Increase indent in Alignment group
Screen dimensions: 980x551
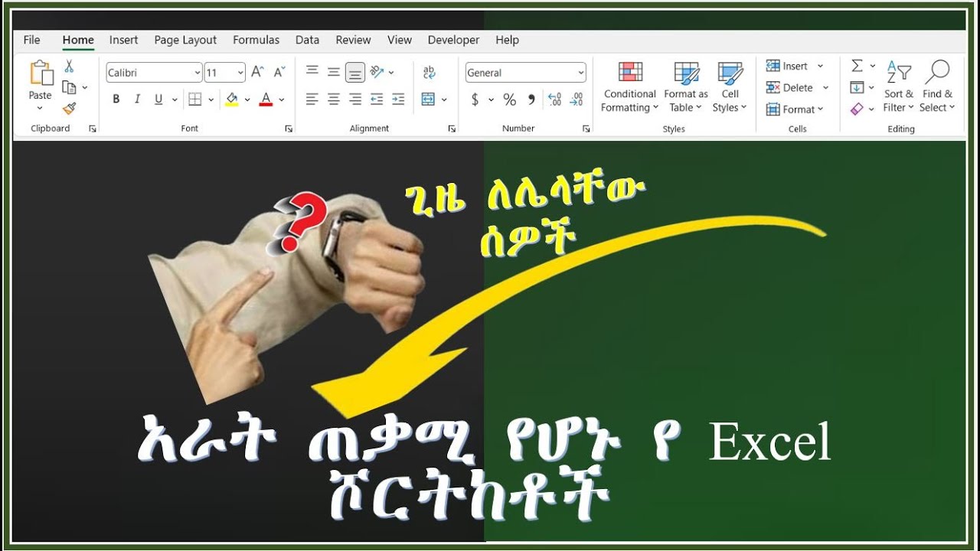coord(398,99)
